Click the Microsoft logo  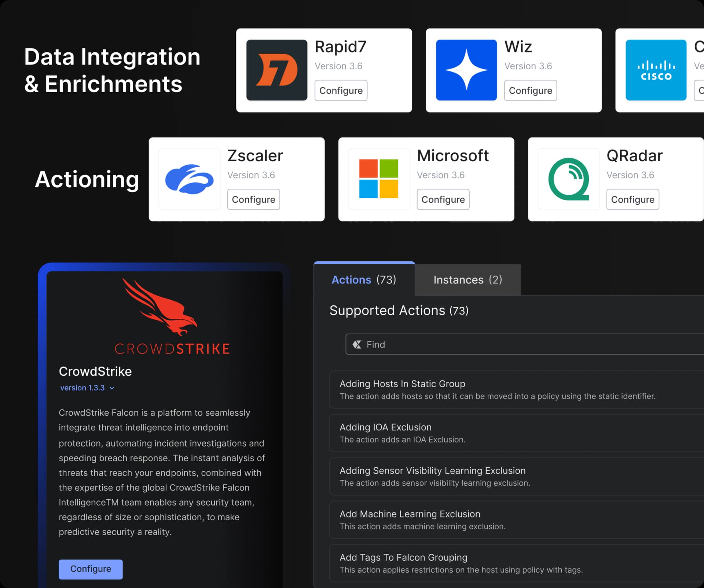click(379, 179)
